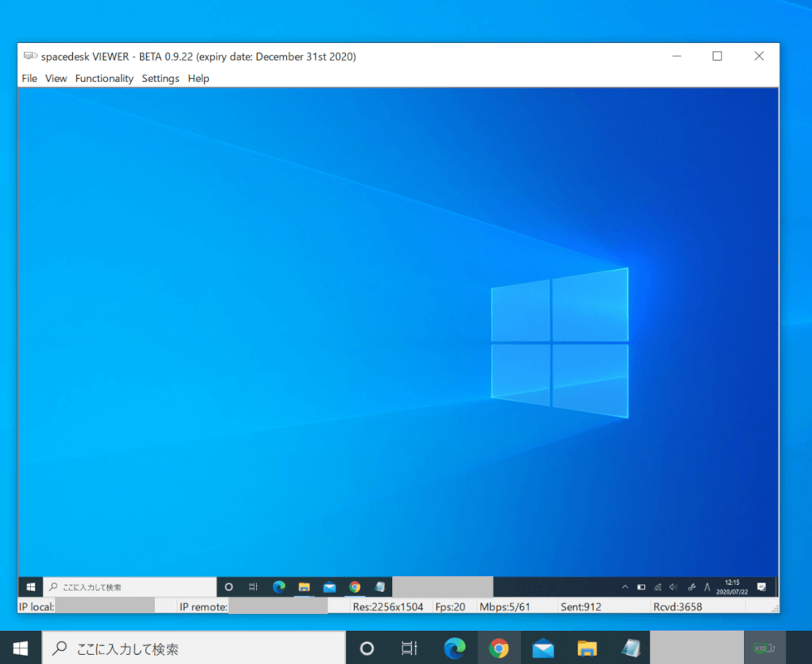812x664 pixels.
Task: Click 'Res:2256x1504' in status bar
Action: point(388,607)
